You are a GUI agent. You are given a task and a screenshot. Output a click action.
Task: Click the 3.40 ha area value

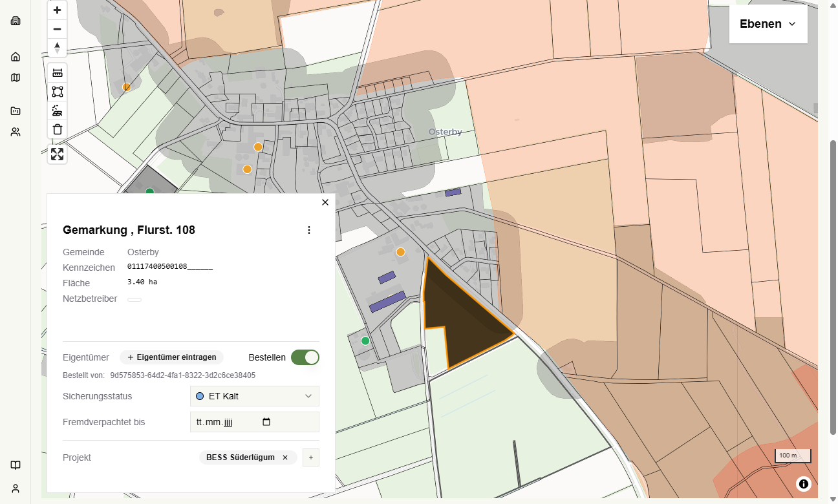(142, 282)
